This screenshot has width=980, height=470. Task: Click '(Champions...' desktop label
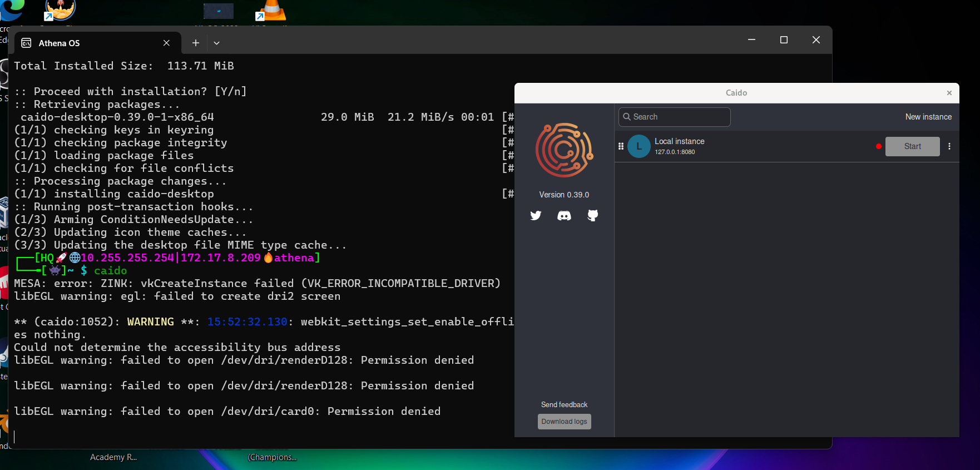tap(272, 457)
